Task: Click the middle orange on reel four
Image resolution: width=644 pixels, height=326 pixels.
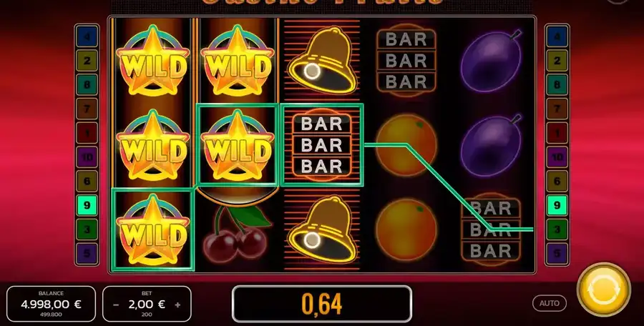Action: point(406,145)
